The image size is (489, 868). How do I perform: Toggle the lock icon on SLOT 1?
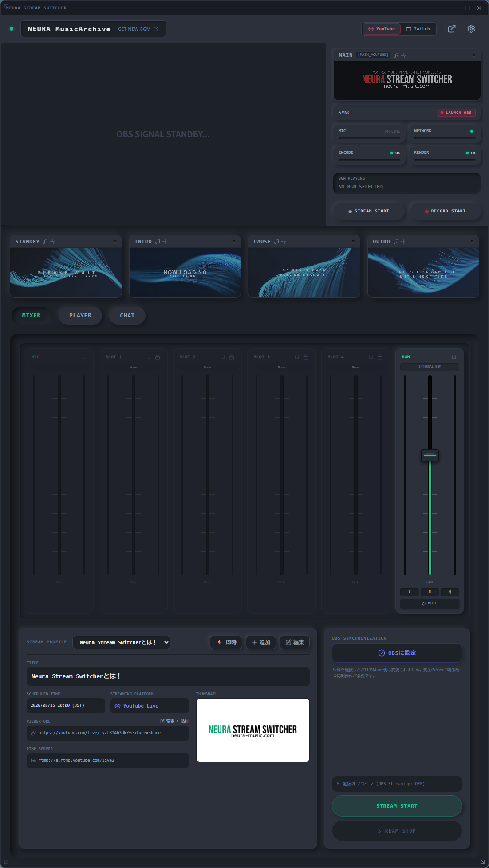tap(158, 357)
